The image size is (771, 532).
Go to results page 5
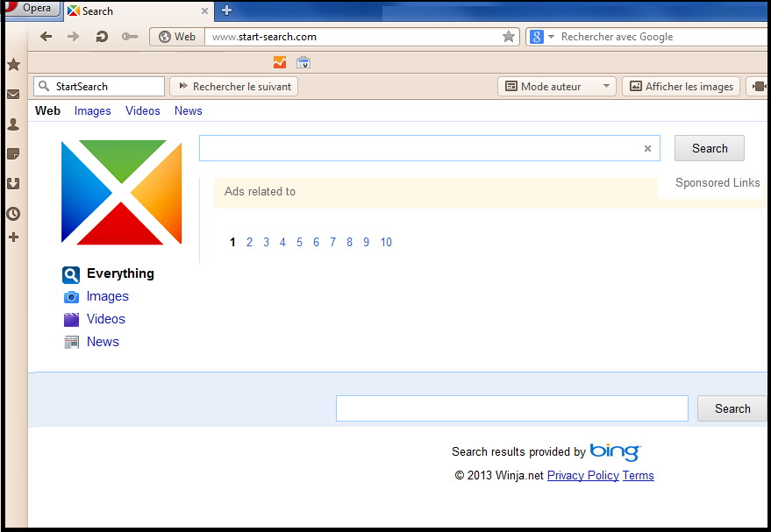[x=299, y=242]
